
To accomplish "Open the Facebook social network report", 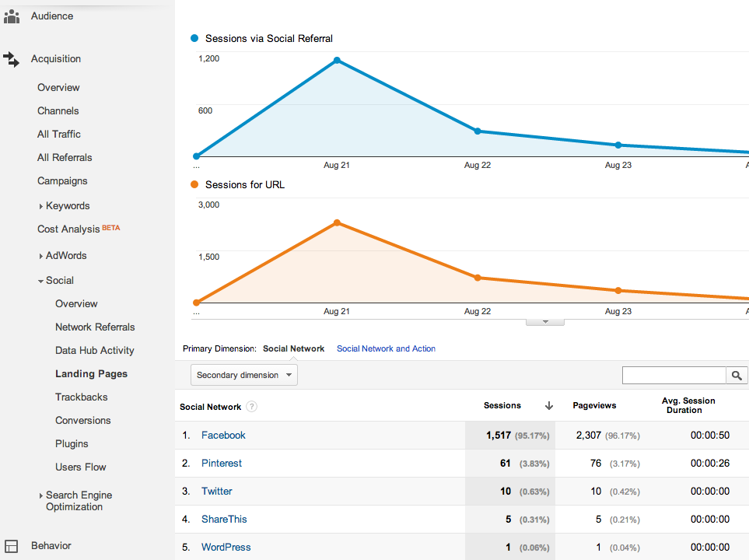I will click(x=223, y=435).
